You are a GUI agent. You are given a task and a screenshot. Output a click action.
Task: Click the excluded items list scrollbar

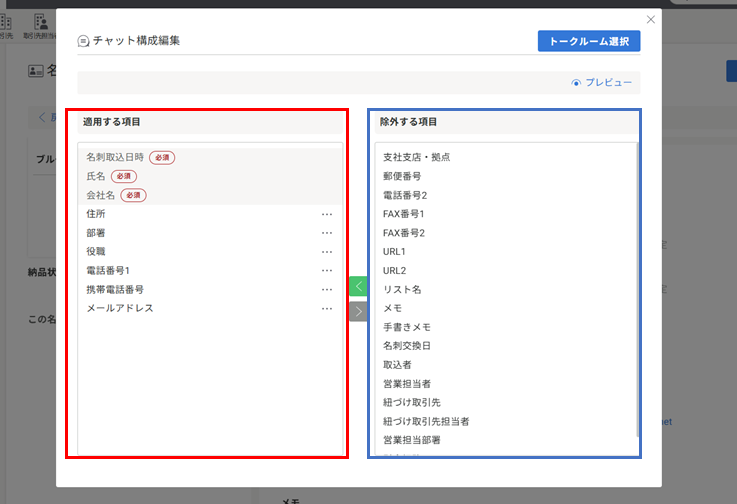point(636,290)
